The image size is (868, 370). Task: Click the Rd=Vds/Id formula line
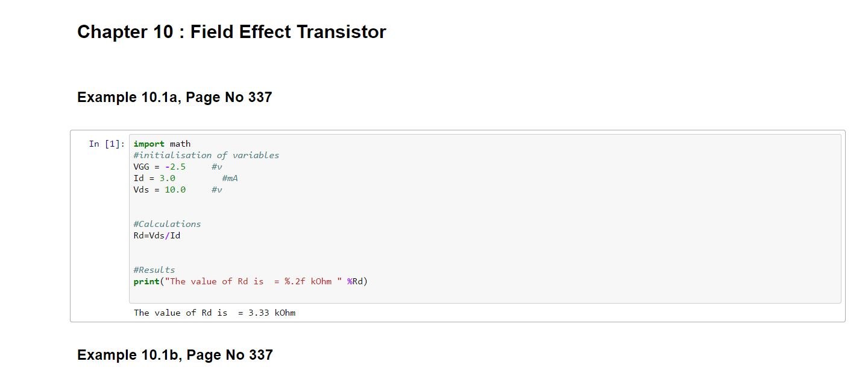point(157,235)
